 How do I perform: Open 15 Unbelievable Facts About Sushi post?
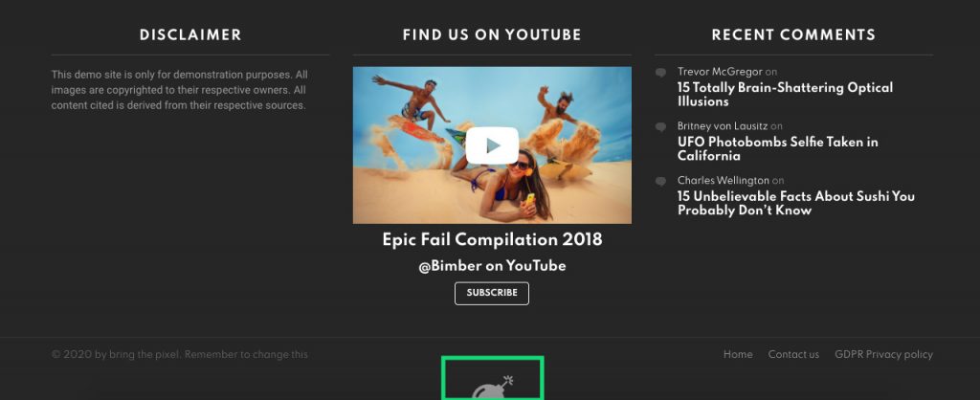pyautogui.click(x=796, y=203)
